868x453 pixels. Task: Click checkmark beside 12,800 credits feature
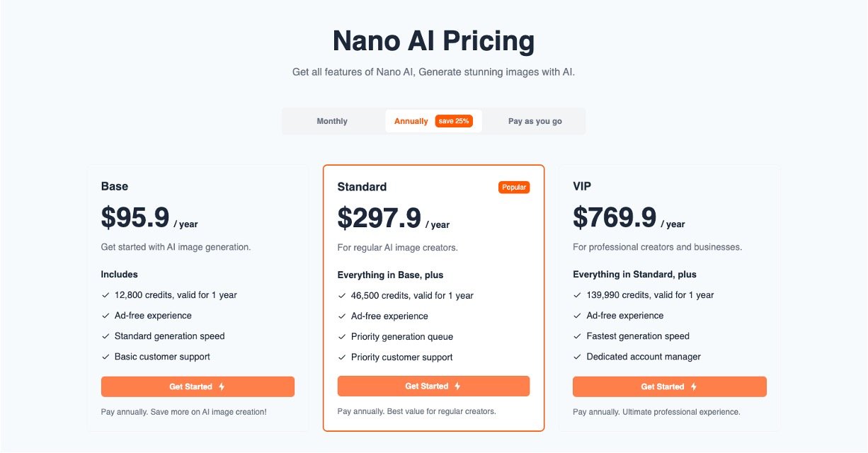click(x=105, y=295)
